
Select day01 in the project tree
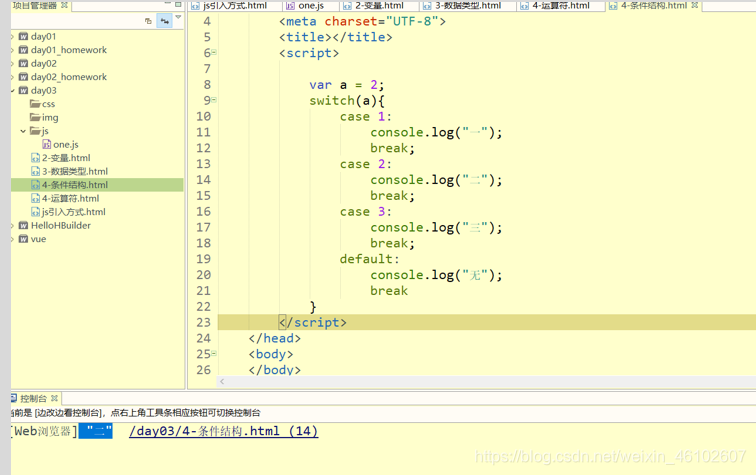43,36
